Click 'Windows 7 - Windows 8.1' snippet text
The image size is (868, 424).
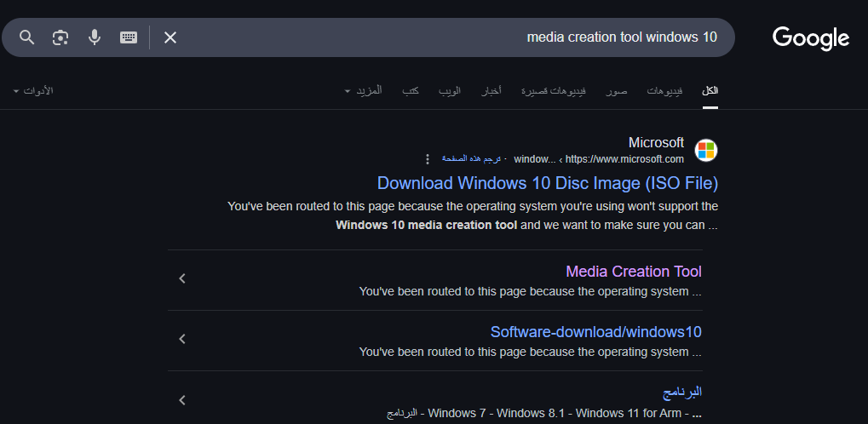(x=499, y=413)
